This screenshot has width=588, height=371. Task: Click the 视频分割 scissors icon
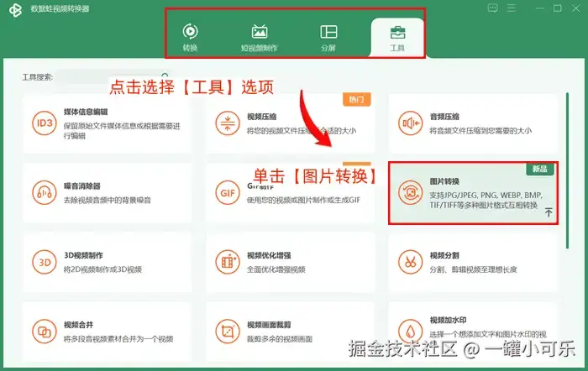tap(410, 262)
